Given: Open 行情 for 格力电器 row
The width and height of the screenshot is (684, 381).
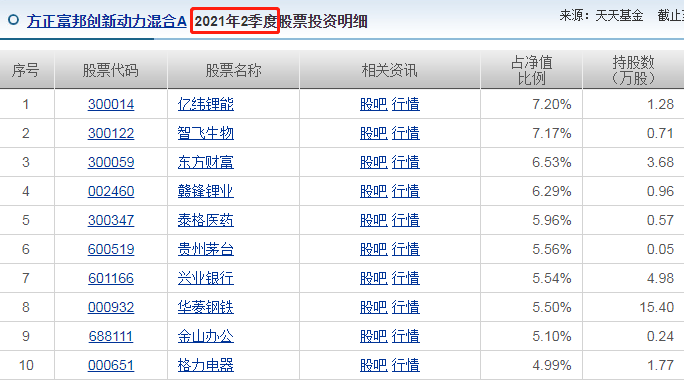Looking at the screenshot, I should tap(406, 365).
